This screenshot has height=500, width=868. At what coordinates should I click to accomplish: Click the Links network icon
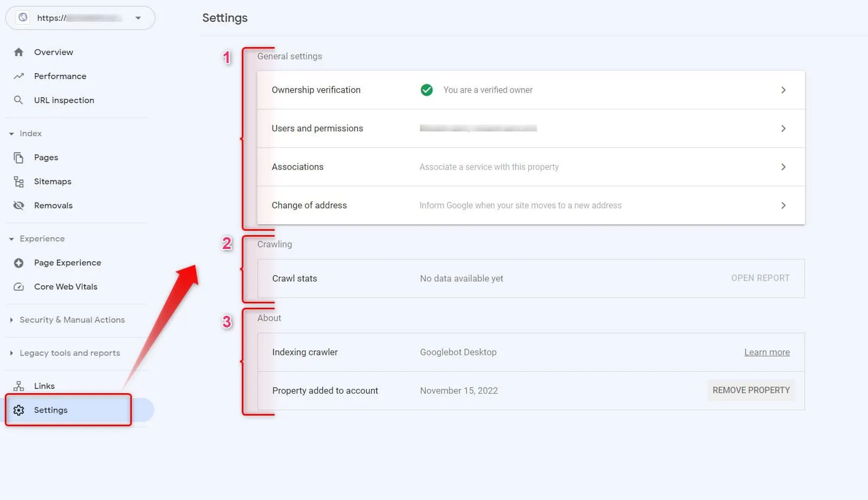click(x=19, y=386)
